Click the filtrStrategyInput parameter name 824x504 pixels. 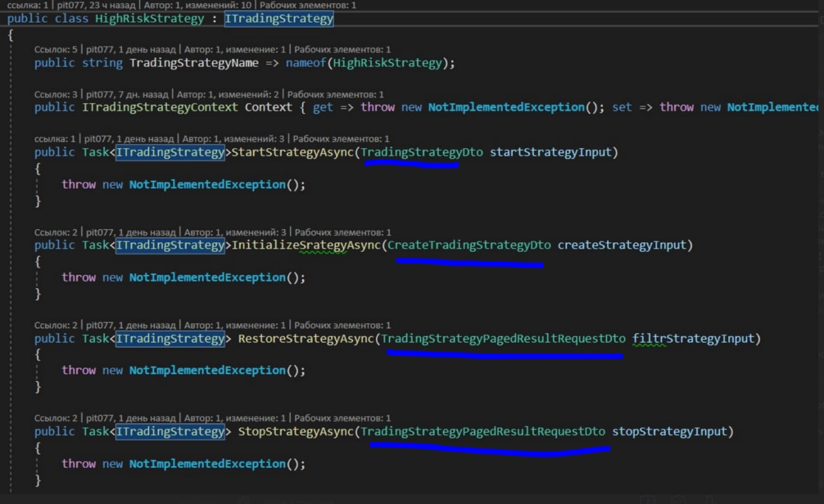point(693,339)
